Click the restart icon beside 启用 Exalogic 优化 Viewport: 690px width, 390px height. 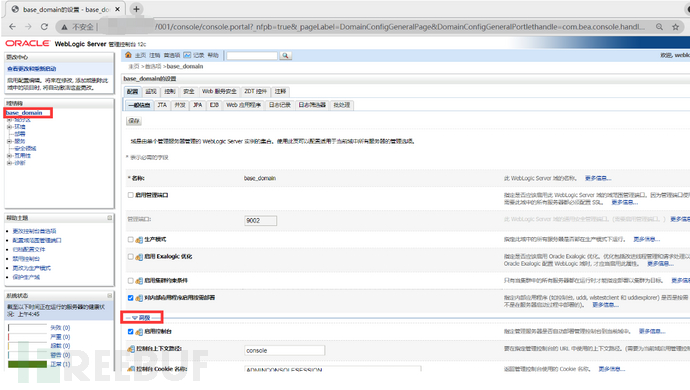139,257
